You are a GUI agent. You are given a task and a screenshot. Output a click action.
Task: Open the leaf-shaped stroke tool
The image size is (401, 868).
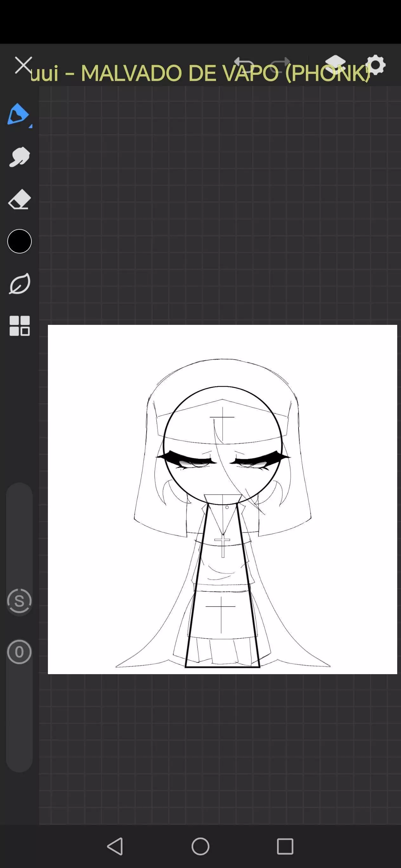[x=20, y=284]
